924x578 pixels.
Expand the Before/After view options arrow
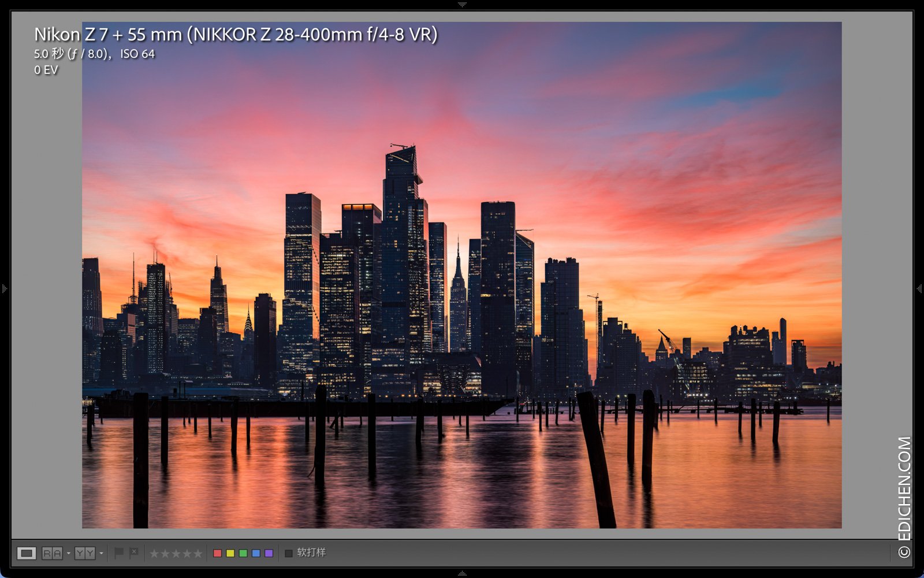pos(102,553)
